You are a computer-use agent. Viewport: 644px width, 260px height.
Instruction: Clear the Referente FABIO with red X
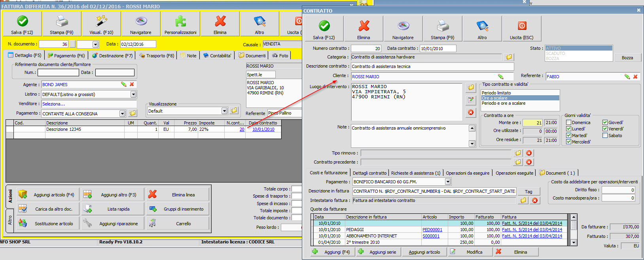click(635, 77)
